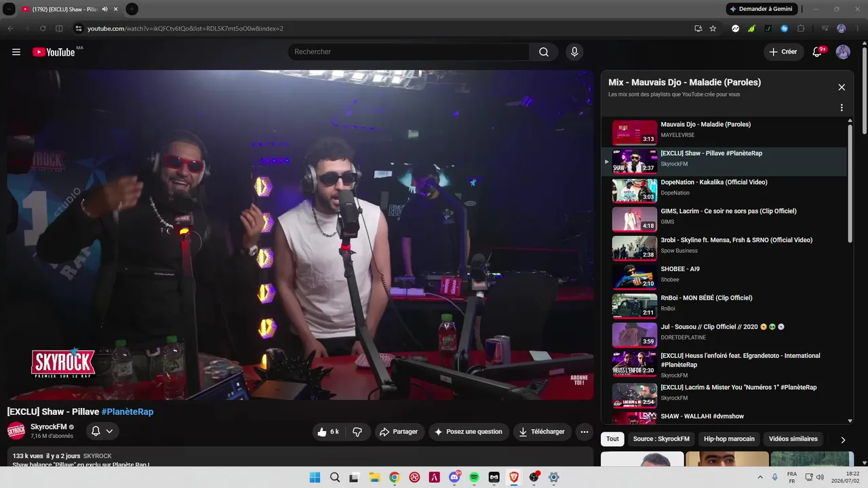
Task: Play 3robi - Skyline from the mix
Action: click(x=724, y=248)
